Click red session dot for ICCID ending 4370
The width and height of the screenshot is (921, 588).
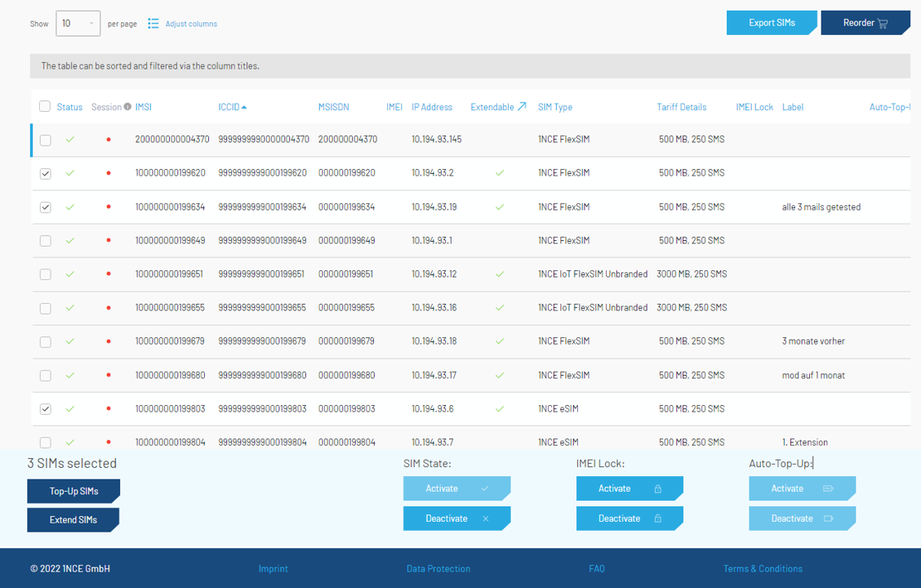click(x=109, y=140)
